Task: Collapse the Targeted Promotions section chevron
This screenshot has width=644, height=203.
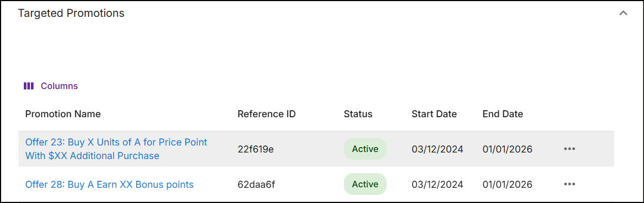Action: (623, 13)
